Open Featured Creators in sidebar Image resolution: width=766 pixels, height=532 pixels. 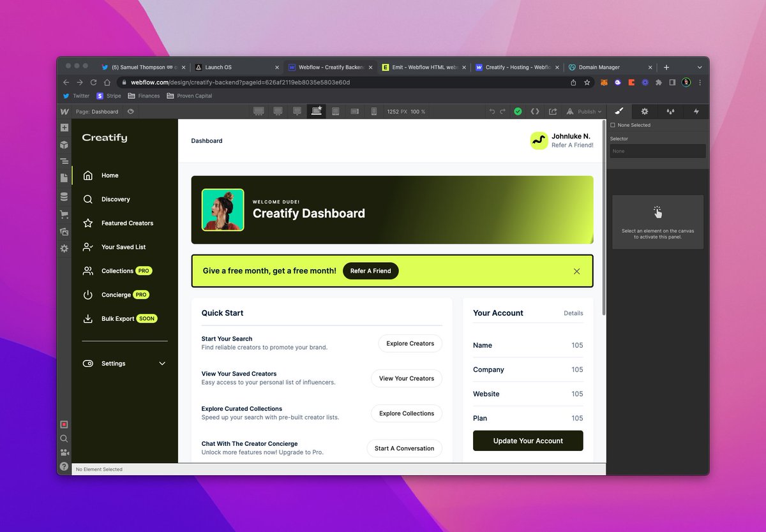point(127,223)
